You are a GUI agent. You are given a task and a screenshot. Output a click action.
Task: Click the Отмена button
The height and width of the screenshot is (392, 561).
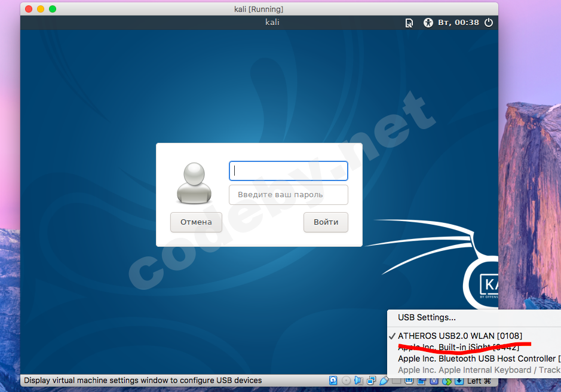click(196, 222)
